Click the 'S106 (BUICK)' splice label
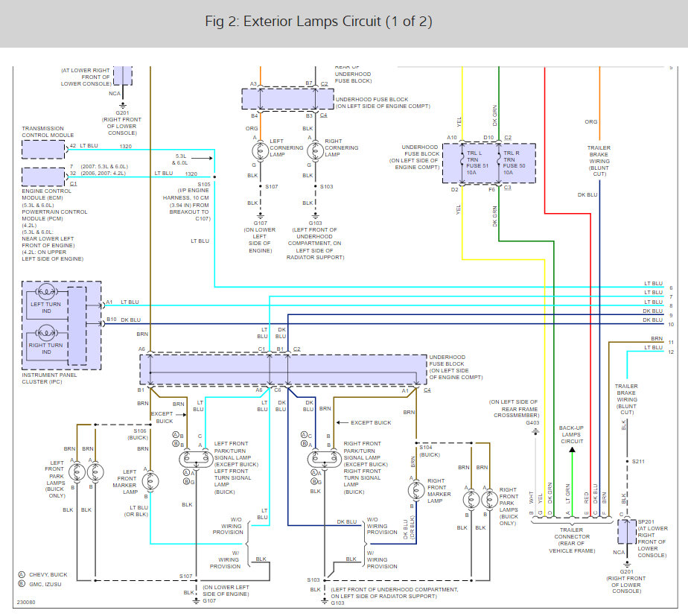The height and width of the screenshot is (616, 688). click(x=138, y=434)
